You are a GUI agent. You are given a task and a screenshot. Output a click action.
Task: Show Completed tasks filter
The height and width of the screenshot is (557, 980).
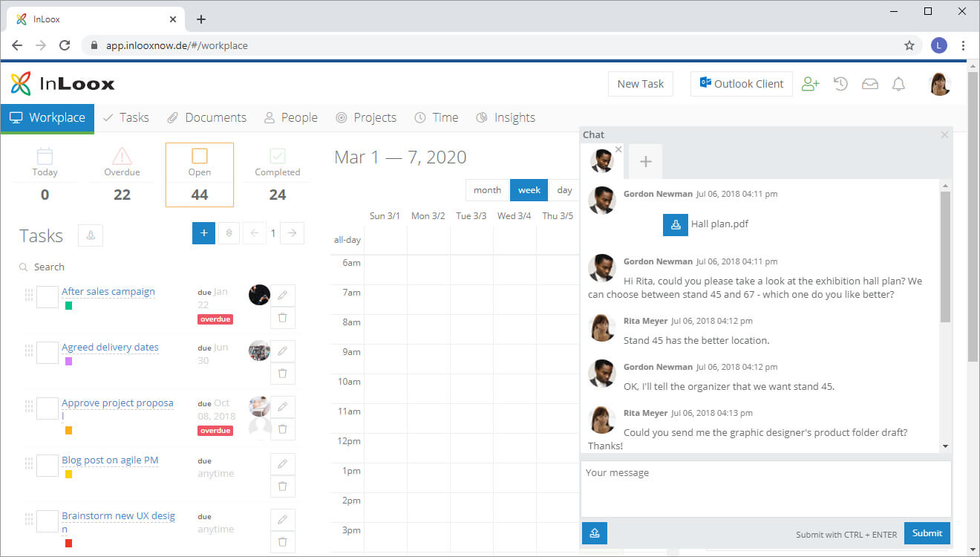(x=278, y=175)
